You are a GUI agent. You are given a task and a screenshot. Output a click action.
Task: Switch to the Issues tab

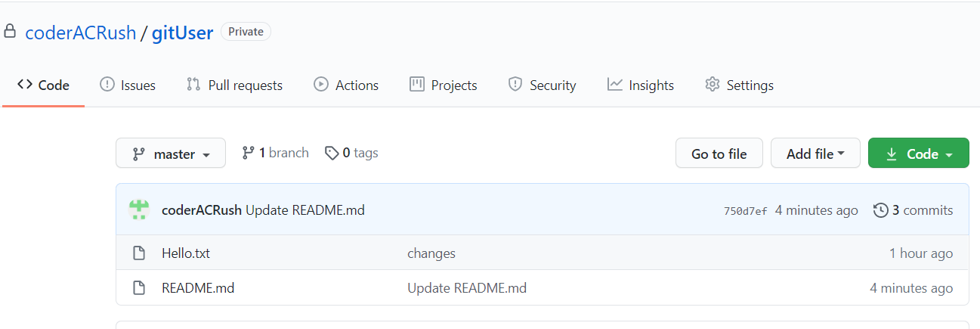click(128, 85)
